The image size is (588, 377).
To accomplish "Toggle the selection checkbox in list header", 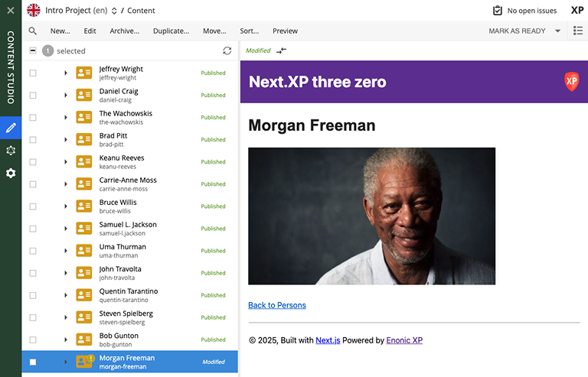I will 33,50.
